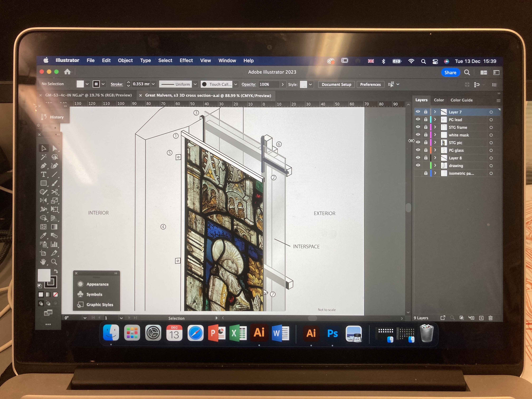Select the Lasso tool

(x=55, y=157)
